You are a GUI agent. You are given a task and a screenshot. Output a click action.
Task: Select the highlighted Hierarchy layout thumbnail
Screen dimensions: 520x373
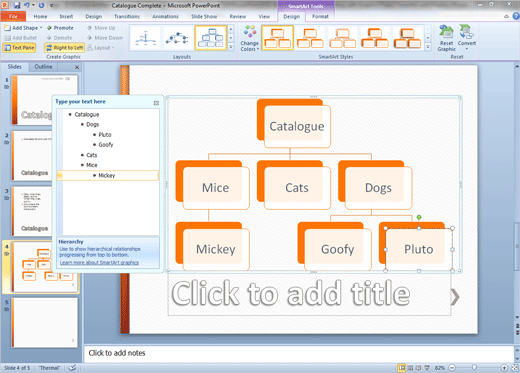click(x=211, y=38)
